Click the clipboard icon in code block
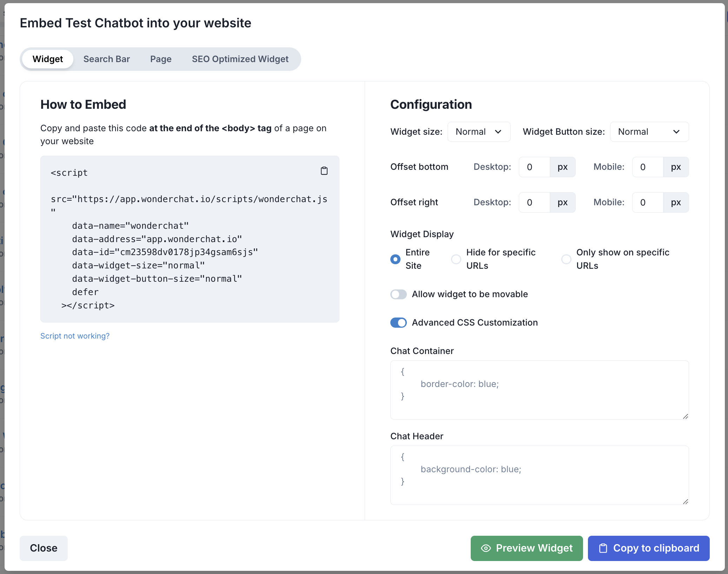728x574 pixels. pyautogui.click(x=324, y=171)
